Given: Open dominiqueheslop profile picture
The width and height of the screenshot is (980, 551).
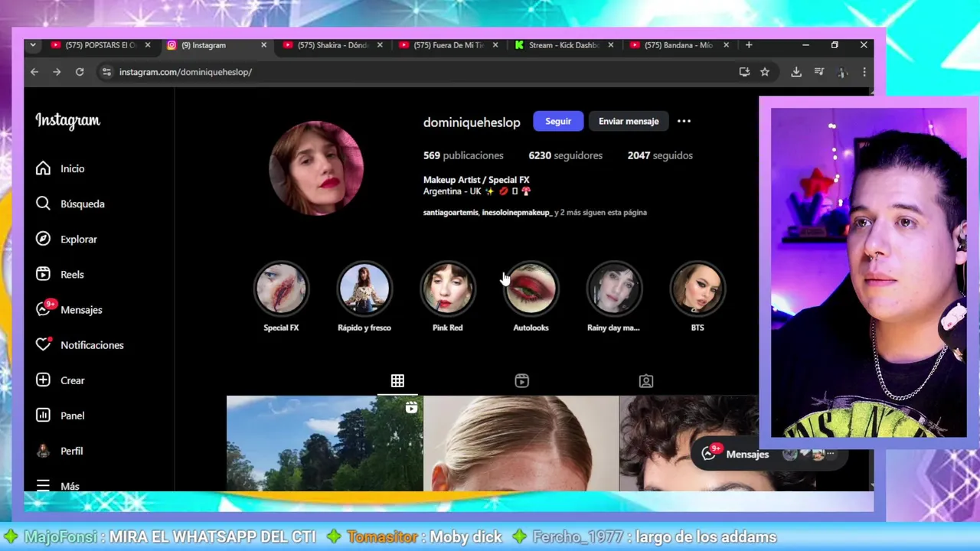Looking at the screenshot, I should coord(315,168).
